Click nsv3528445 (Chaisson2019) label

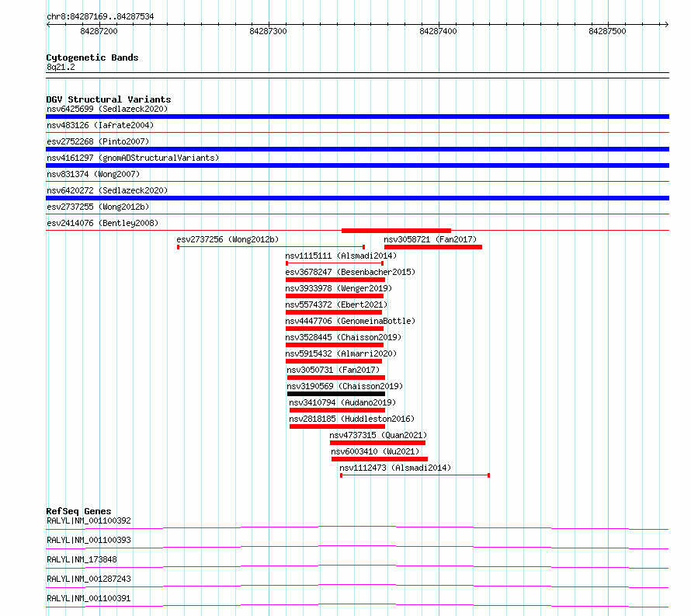click(x=343, y=337)
